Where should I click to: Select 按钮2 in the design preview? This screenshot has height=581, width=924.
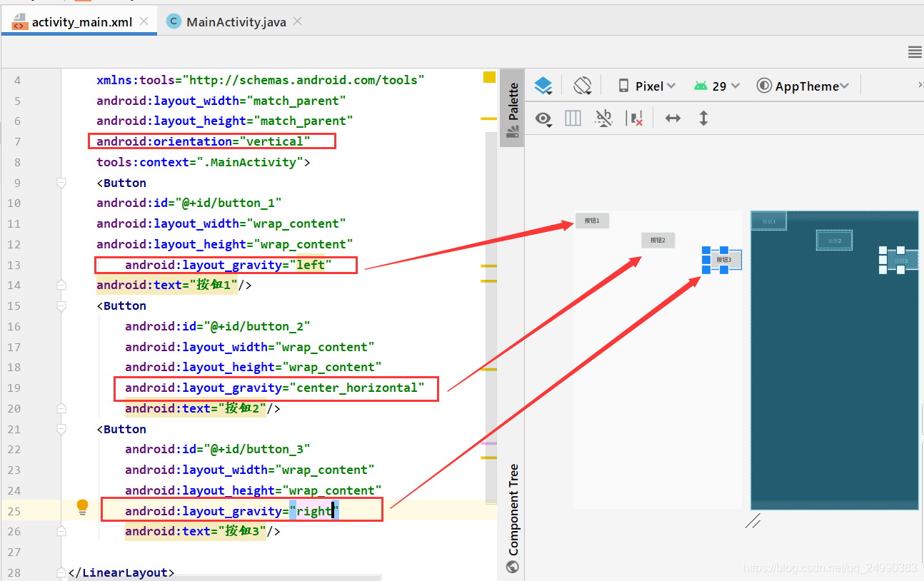(x=658, y=241)
